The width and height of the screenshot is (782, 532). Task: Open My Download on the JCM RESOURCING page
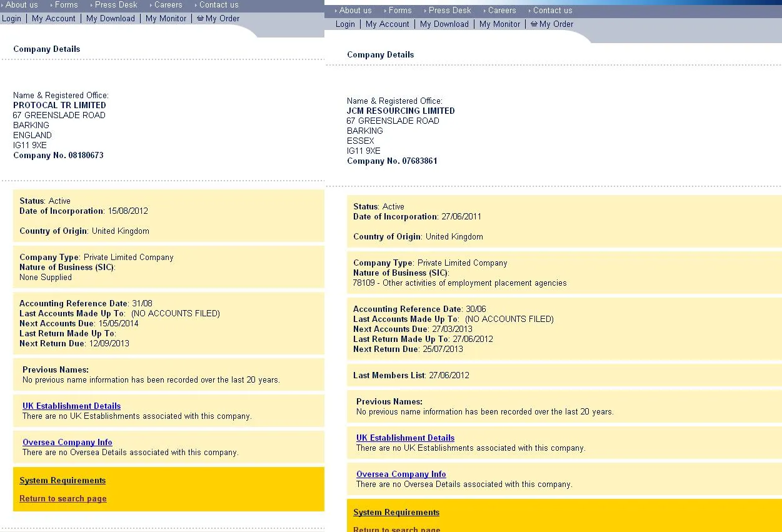click(x=444, y=24)
